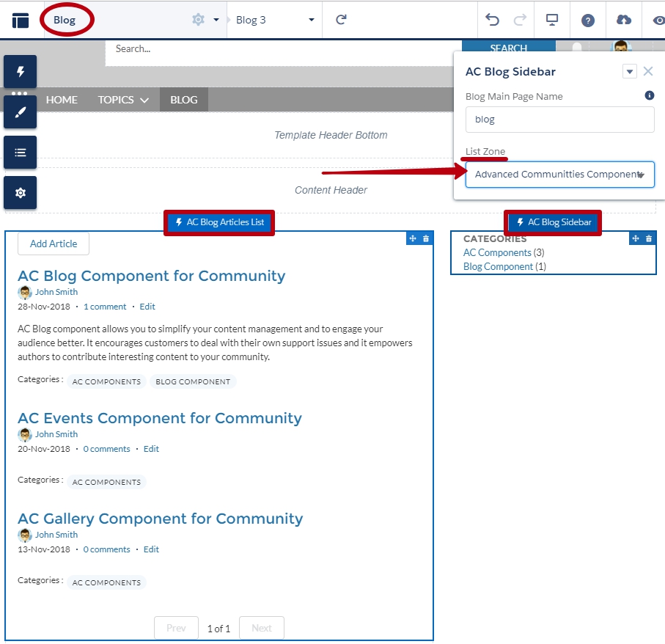This screenshot has height=644, width=665.
Task: Delete the AC Blog Sidebar component
Action: point(648,238)
